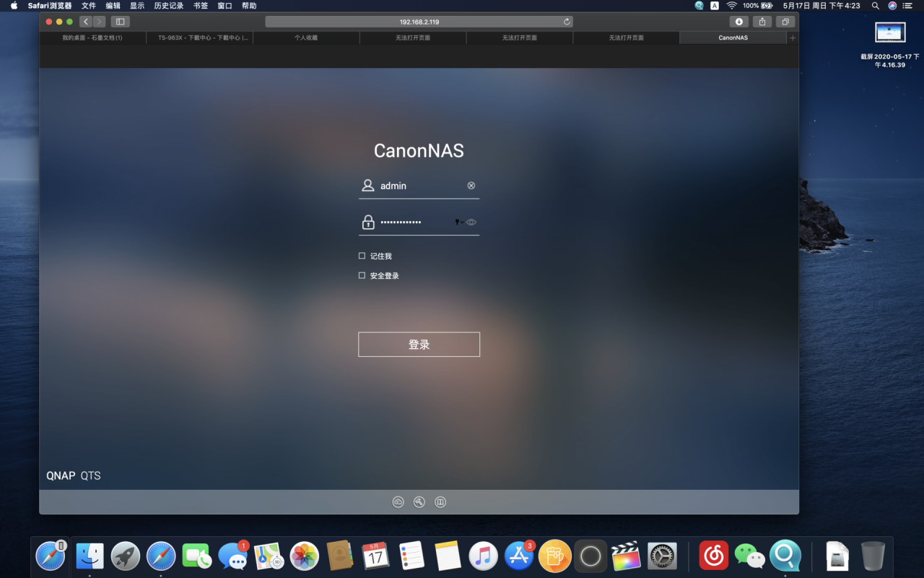Viewport: 924px width, 578px height.
Task: Click the Wi-Fi status icon
Action: (x=731, y=6)
